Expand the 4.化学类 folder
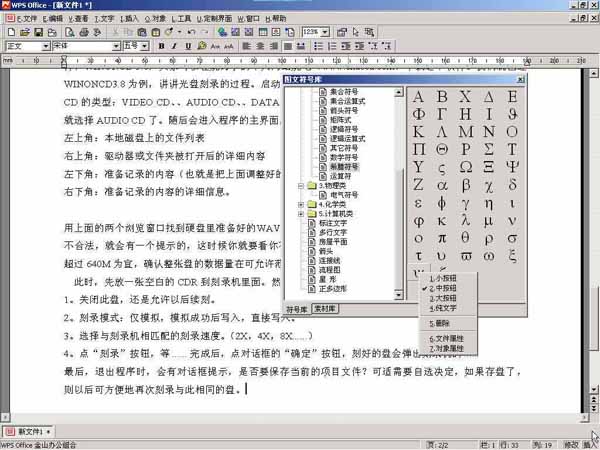The image size is (600, 450). coord(301,205)
